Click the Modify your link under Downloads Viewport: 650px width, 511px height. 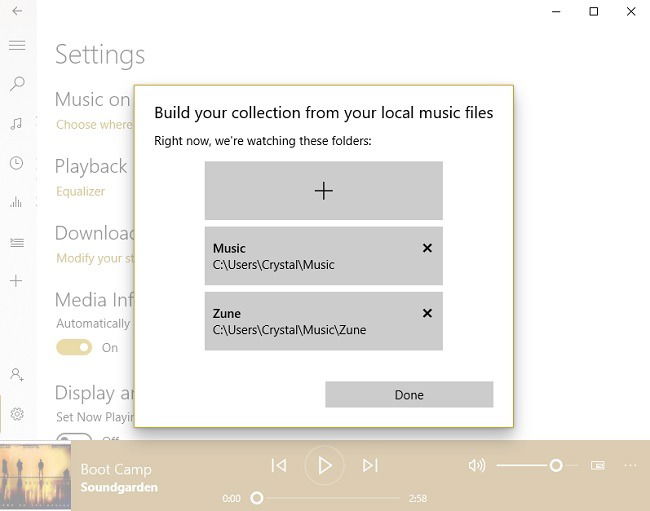(x=95, y=258)
